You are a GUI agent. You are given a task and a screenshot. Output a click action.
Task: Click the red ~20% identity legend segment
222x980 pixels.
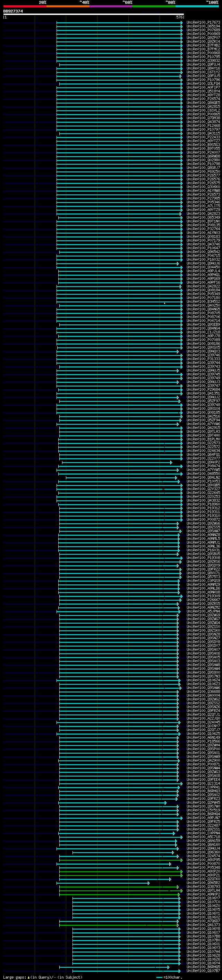pyautogui.click(x=25, y=6)
